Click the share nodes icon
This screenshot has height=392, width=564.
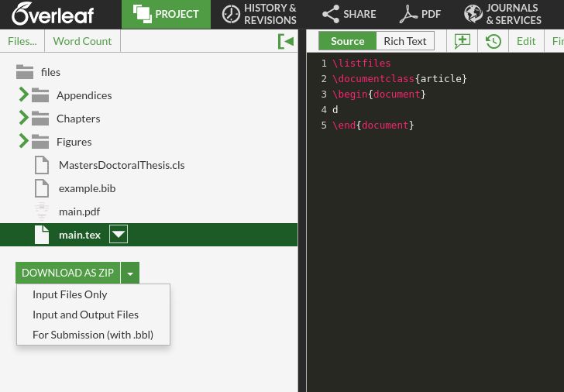[x=331, y=14]
